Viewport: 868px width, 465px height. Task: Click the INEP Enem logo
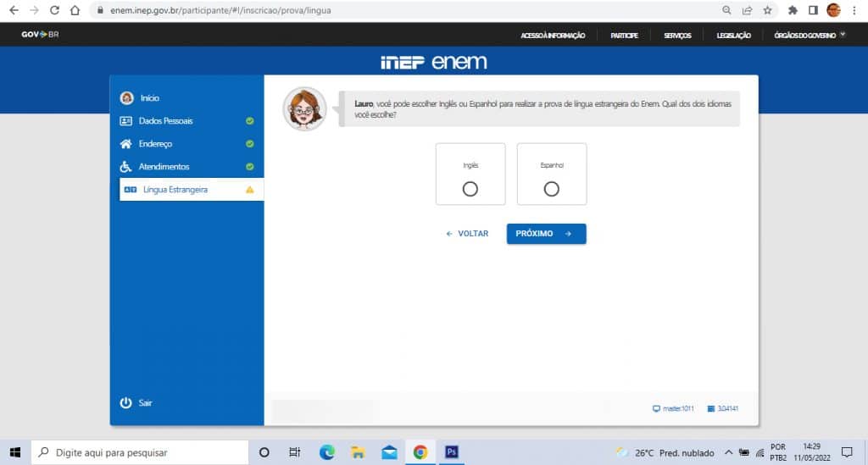pyautogui.click(x=433, y=62)
